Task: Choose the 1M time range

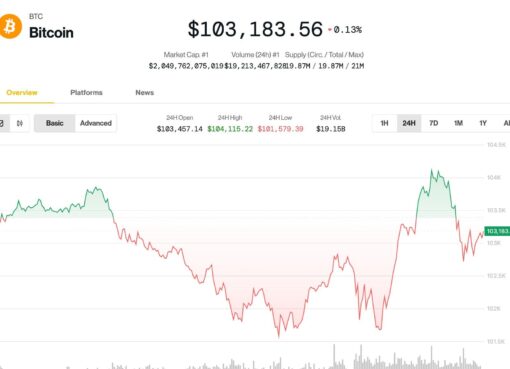Action: coord(458,123)
